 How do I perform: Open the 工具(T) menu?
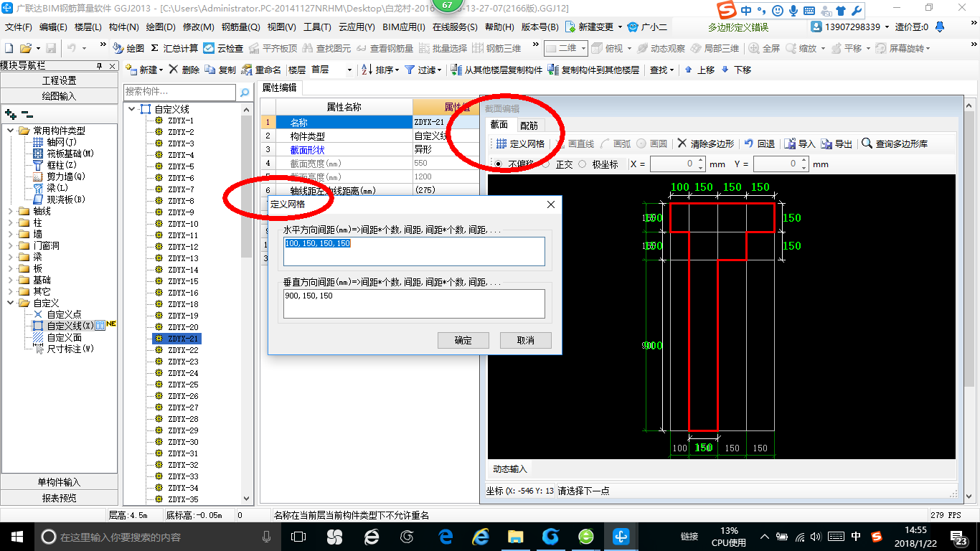317,27
